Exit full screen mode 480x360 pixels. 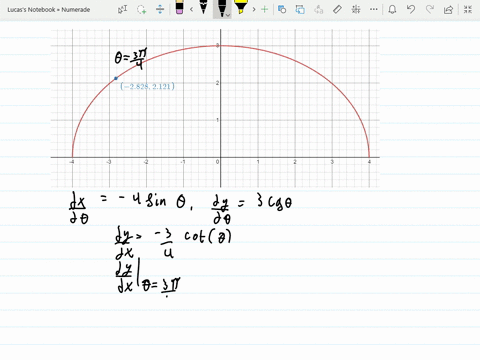(468, 9)
